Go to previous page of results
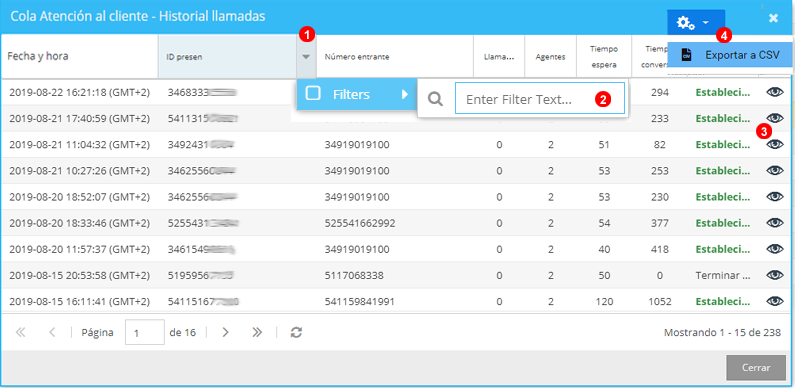This screenshot has width=795, height=388. tap(52, 332)
